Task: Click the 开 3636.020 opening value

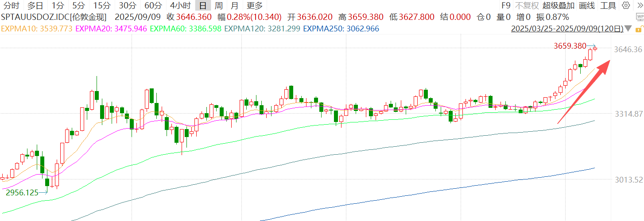Action: (310, 18)
